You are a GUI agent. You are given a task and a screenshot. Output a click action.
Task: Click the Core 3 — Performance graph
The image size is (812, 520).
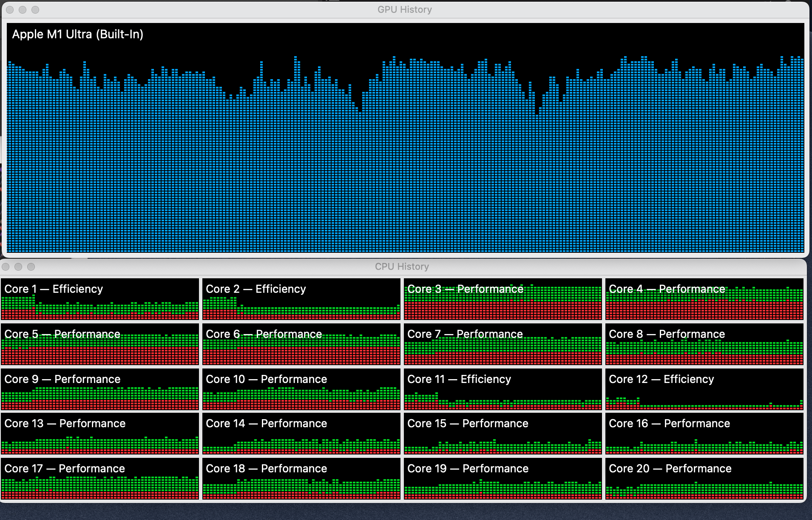(x=503, y=299)
